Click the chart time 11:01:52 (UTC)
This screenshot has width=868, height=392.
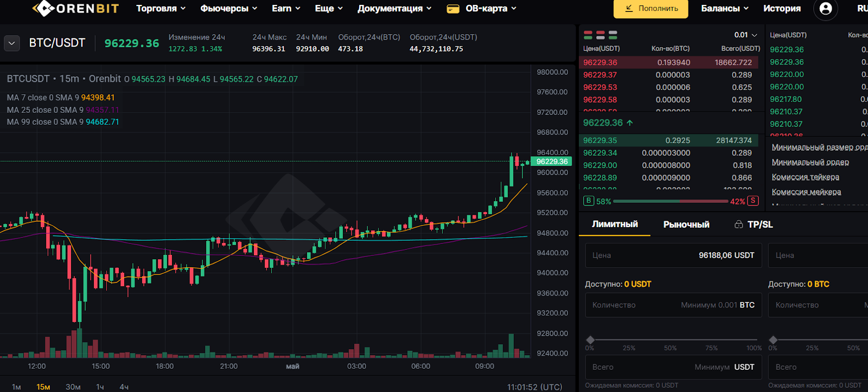[534, 387]
